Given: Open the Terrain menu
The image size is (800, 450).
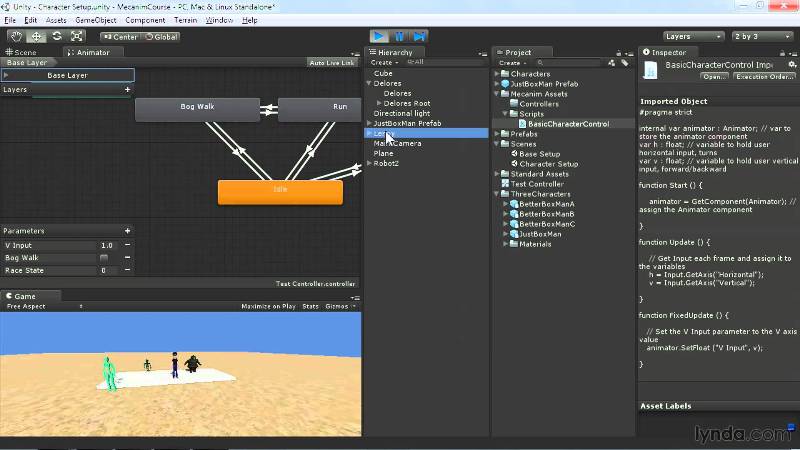Looking at the screenshot, I should tap(185, 20).
